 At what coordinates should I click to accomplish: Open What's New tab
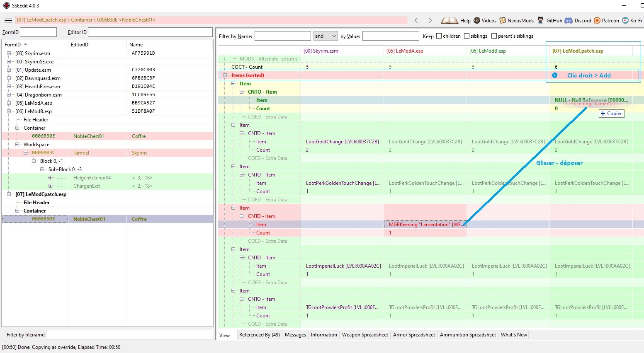tap(514, 335)
